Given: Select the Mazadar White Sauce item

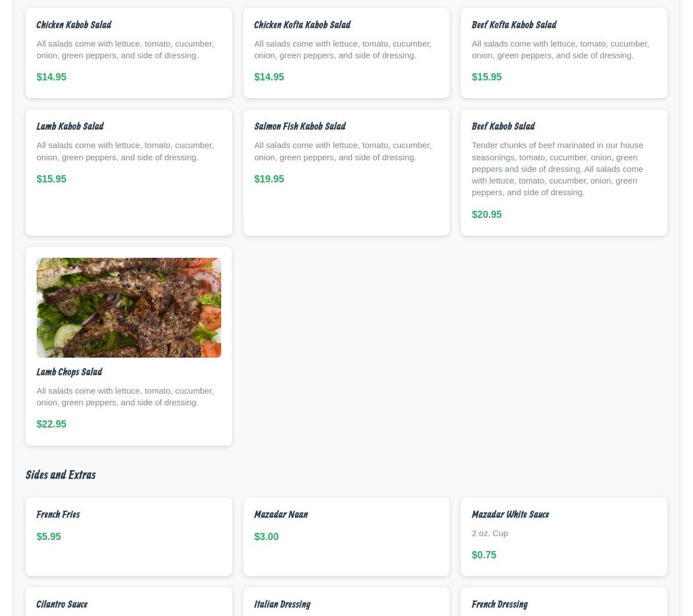Looking at the screenshot, I should pyautogui.click(x=564, y=537).
